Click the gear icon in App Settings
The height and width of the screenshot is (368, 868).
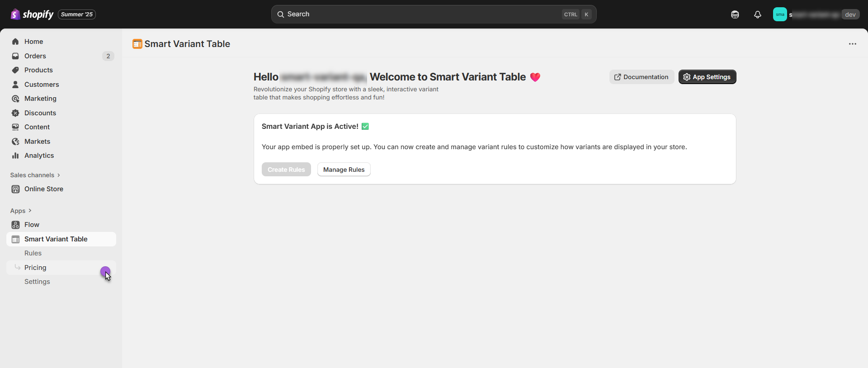tap(687, 77)
